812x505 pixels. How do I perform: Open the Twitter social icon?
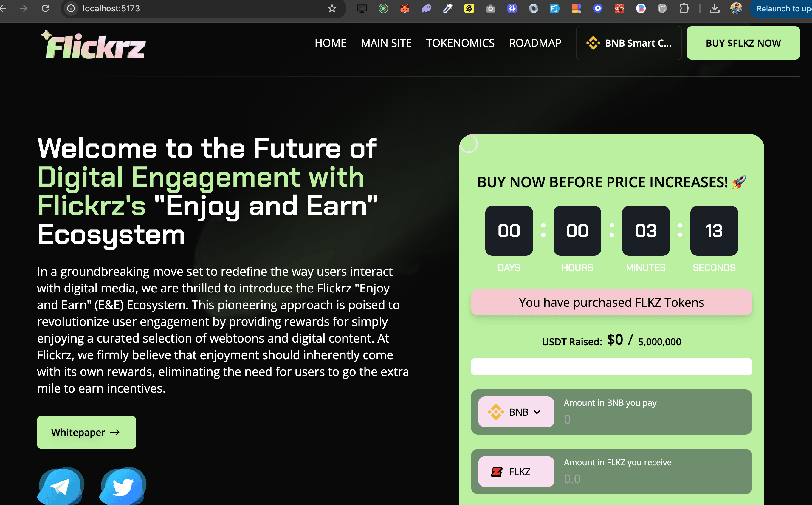[x=123, y=486]
